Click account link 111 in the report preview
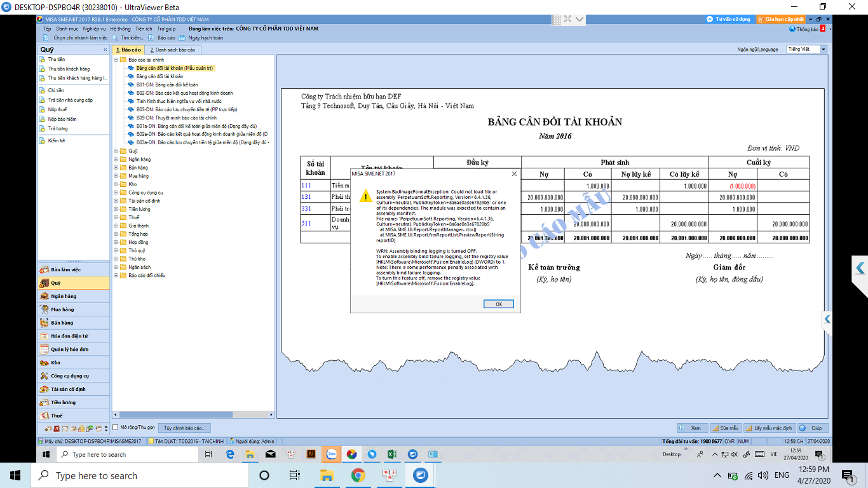Image resolution: width=868 pixels, height=488 pixels. coord(306,186)
